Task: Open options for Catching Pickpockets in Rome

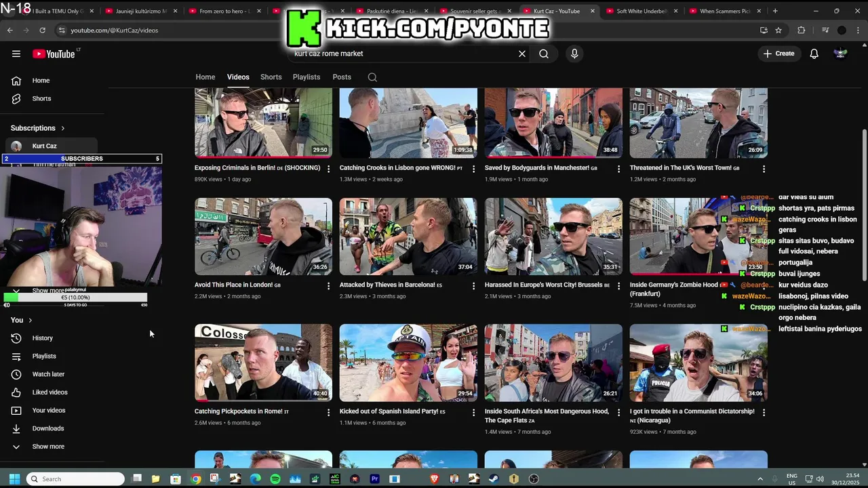Action: tap(328, 412)
